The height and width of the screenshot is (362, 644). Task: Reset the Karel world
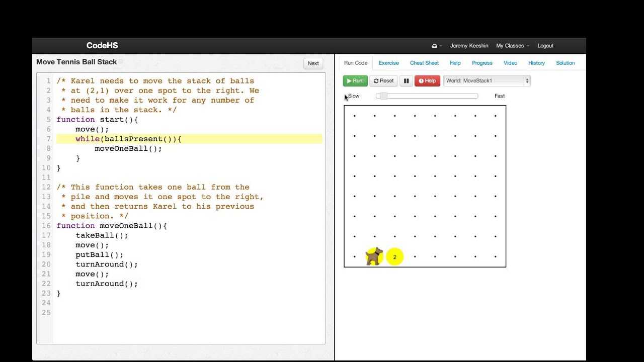coord(384,80)
